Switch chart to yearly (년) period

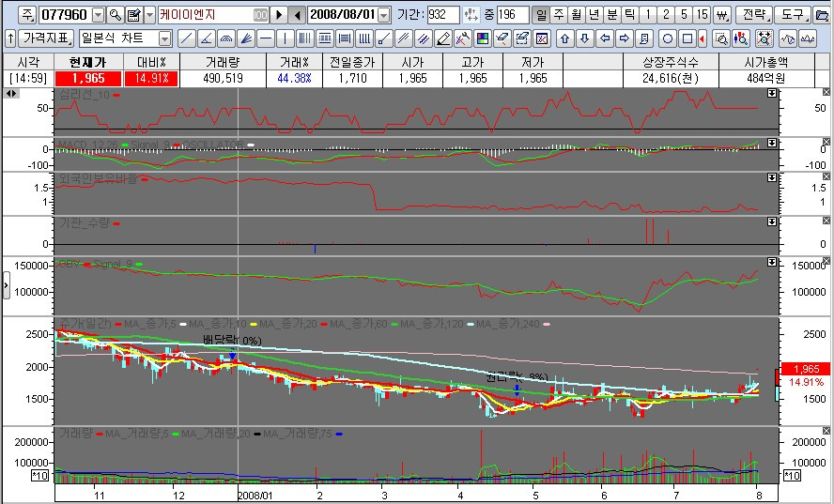pyautogui.click(x=595, y=15)
